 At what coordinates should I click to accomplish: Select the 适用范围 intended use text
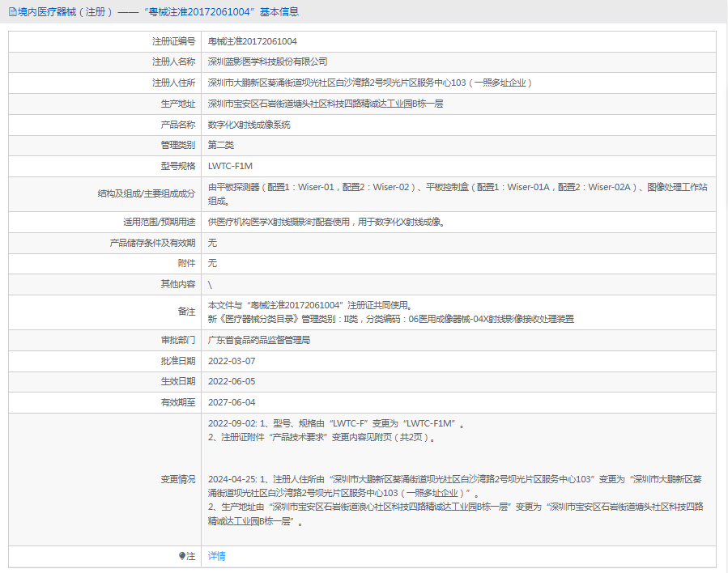[326, 222]
